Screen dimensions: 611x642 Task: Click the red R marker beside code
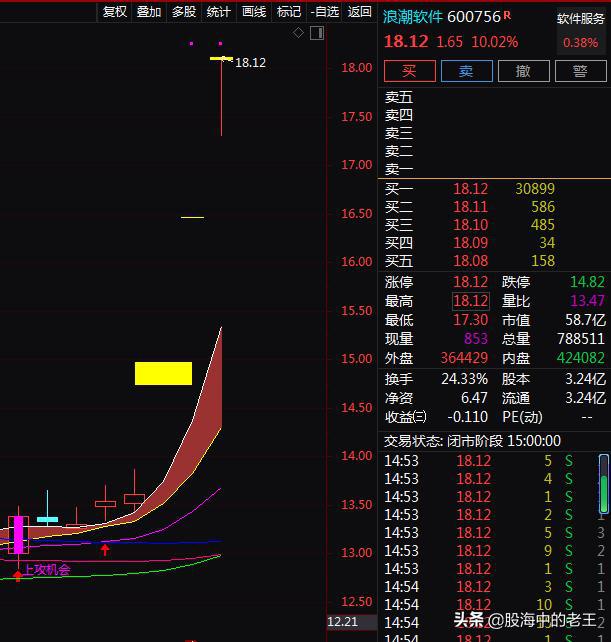[507, 15]
